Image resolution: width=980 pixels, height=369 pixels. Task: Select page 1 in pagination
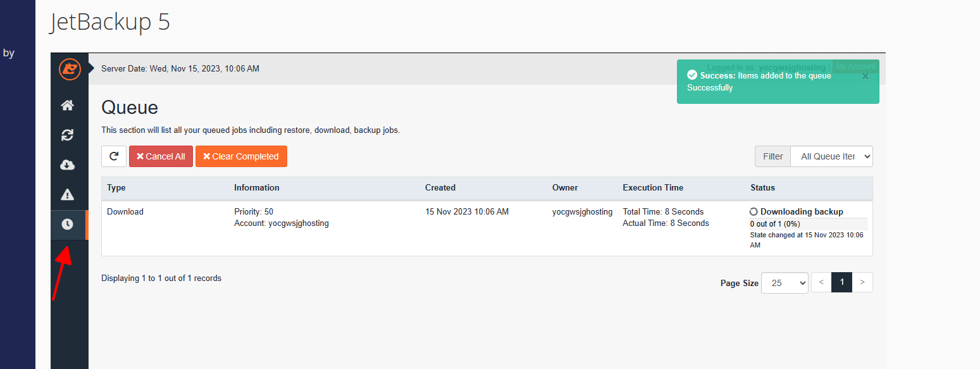tap(841, 282)
